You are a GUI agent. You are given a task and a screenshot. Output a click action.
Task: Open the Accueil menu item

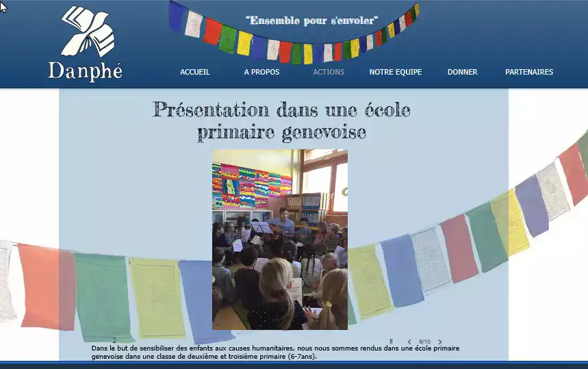[195, 72]
